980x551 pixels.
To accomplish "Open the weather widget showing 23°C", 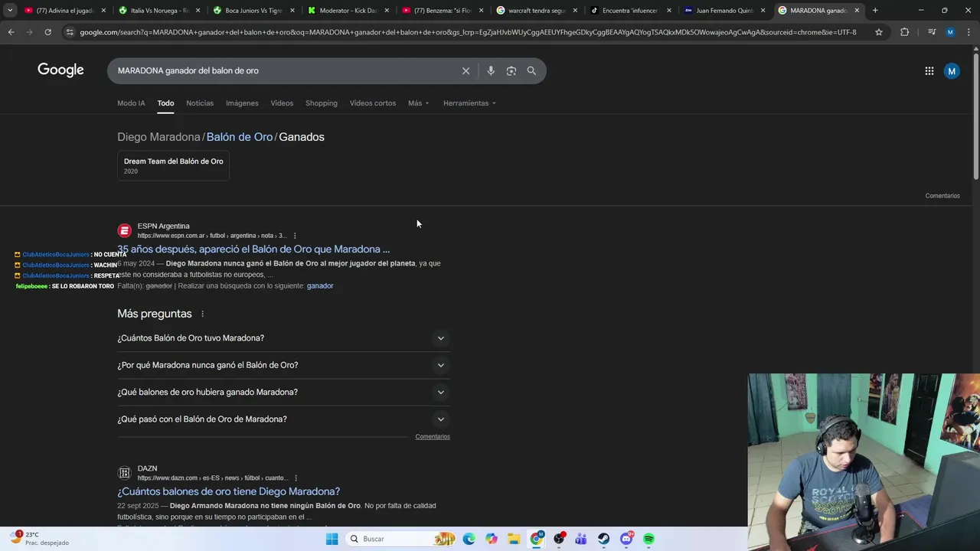I will 38,539.
